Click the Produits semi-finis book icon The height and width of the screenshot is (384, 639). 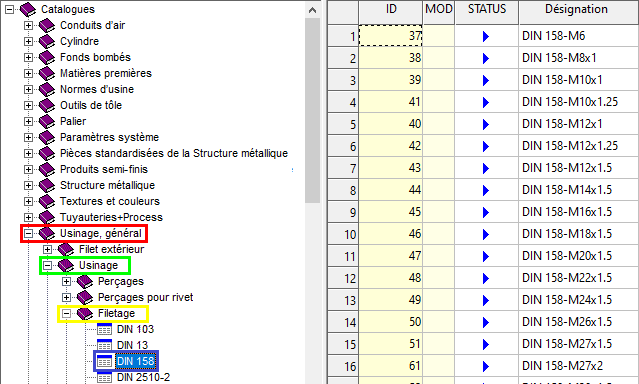click(47, 169)
